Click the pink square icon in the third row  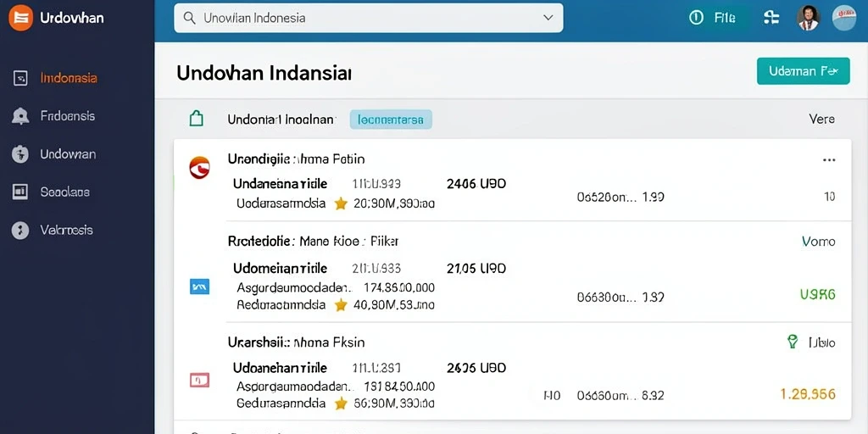(x=199, y=380)
